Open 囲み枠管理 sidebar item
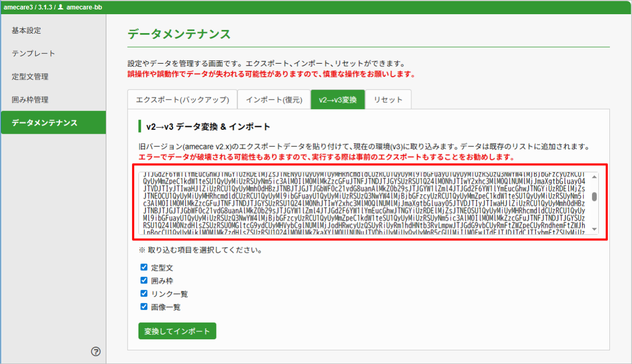 pos(30,100)
